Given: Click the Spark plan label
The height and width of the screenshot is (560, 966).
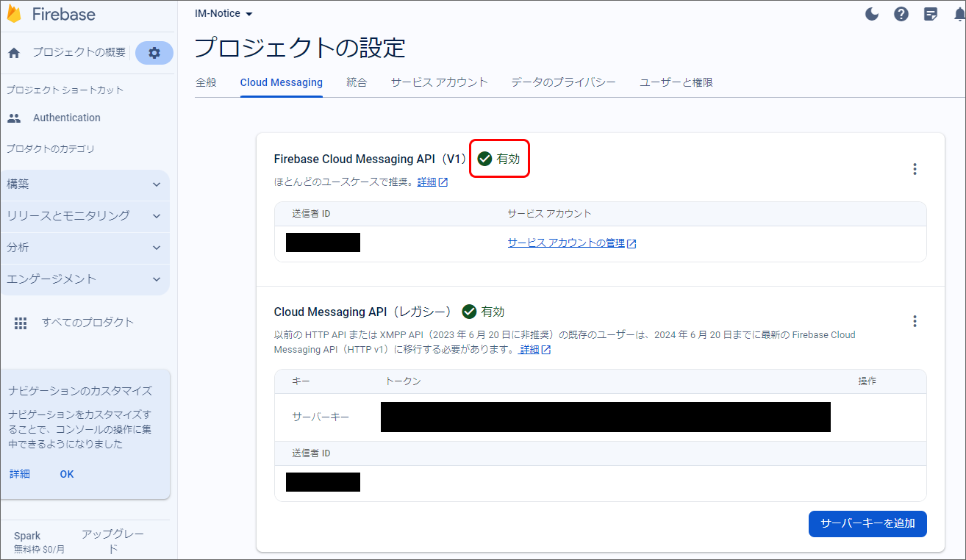Looking at the screenshot, I should 27,536.
